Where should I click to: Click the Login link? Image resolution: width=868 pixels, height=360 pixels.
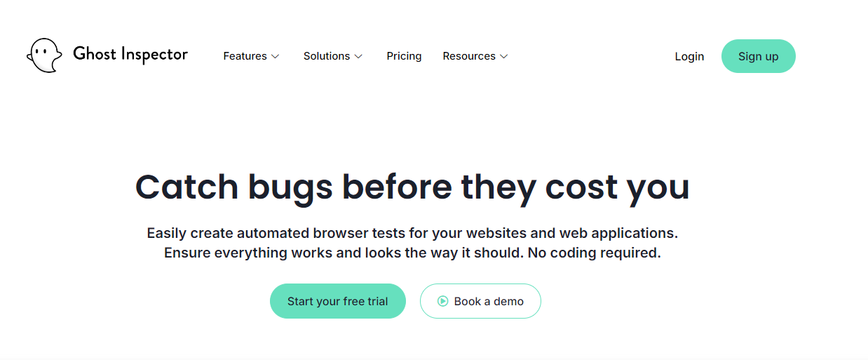coord(689,57)
